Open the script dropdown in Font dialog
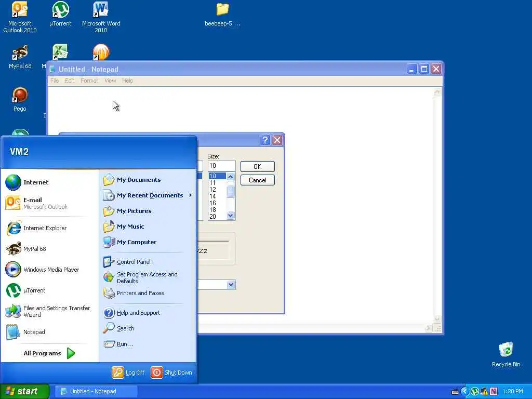The width and height of the screenshot is (532, 399). pos(231,285)
